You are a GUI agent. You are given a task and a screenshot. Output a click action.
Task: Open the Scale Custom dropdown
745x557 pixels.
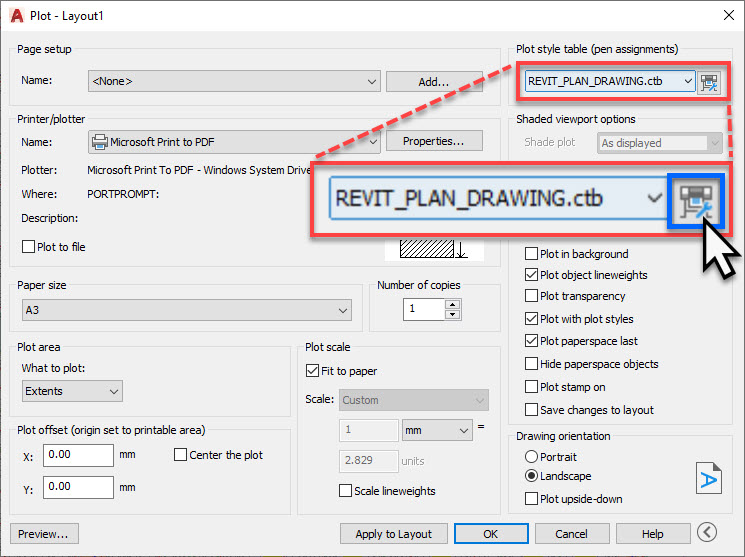coord(414,400)
